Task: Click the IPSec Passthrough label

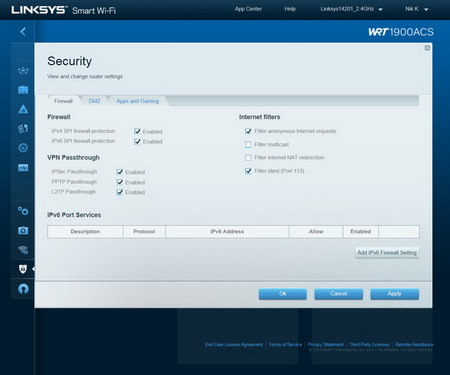Action: 74,172
